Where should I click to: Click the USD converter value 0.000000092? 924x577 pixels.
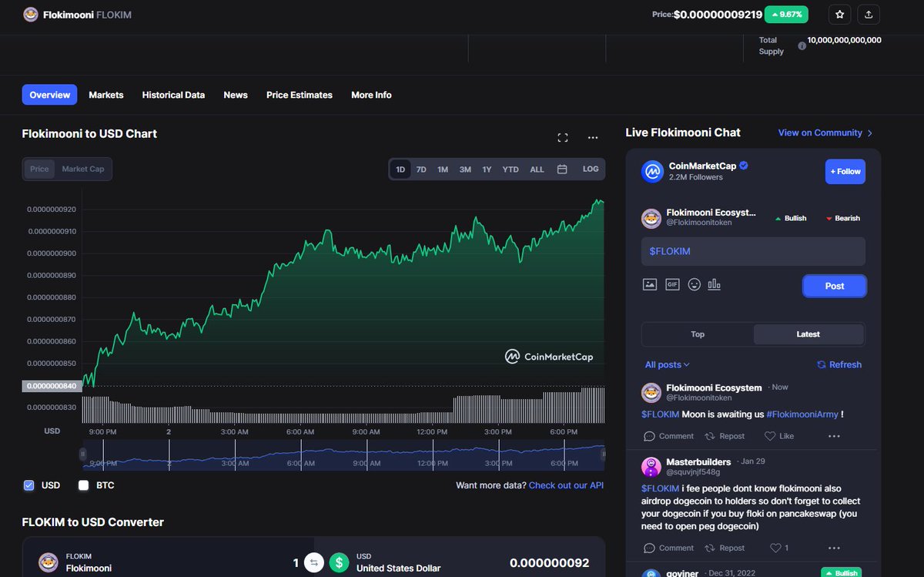(x=550, y=563)
